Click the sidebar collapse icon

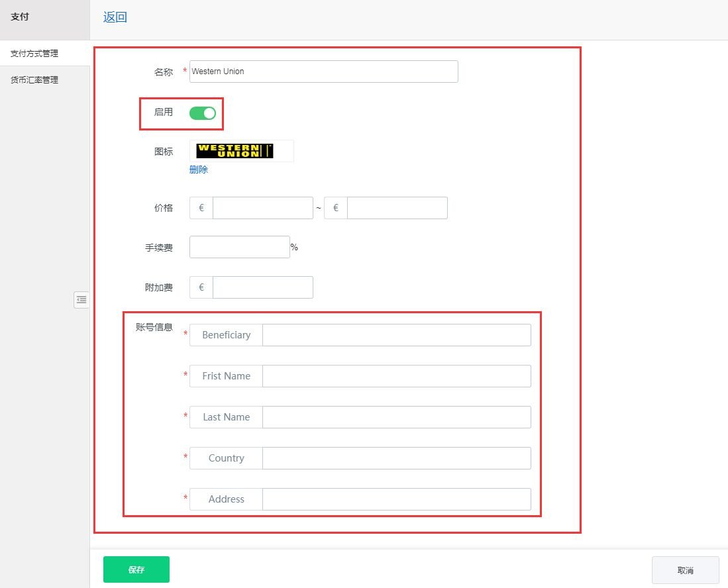pyautogui.click(x=81, y=300)
